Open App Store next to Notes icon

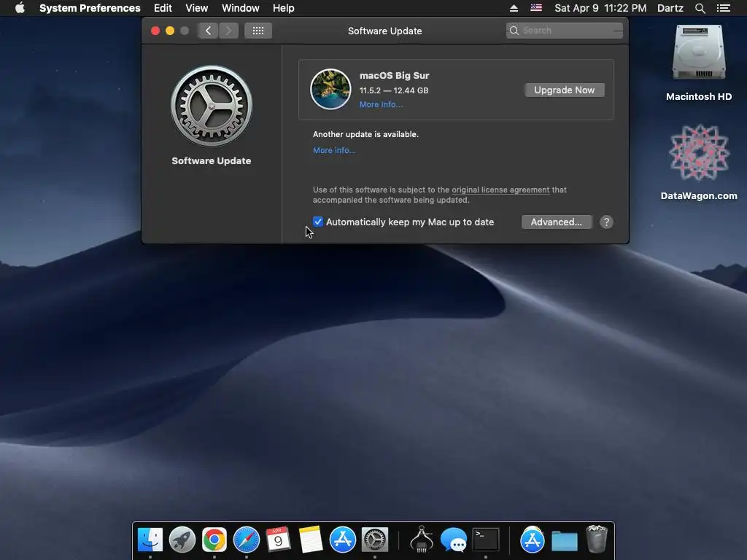343,540
